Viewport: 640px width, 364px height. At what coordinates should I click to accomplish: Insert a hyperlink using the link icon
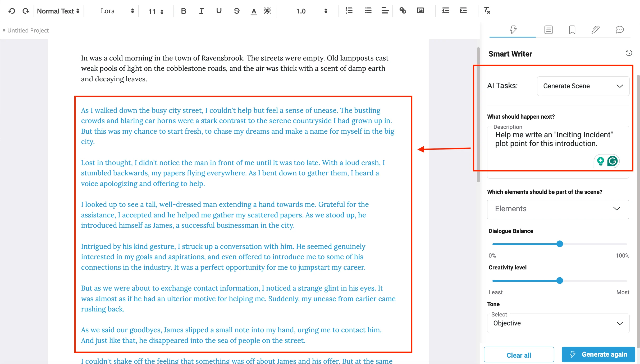(403, 11)
